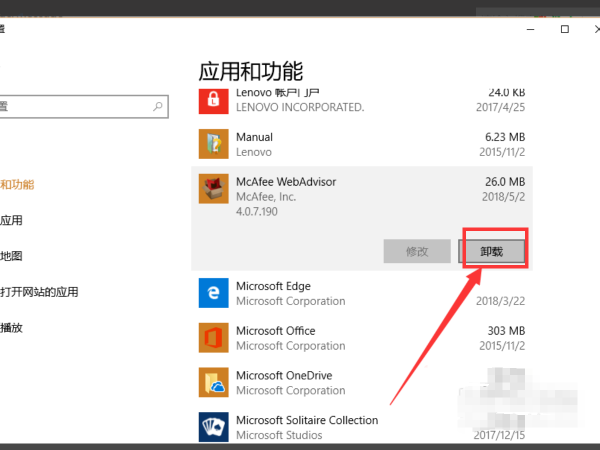Click the 26.0 MB size value
The image size is (600, 450).
[505, 182]
